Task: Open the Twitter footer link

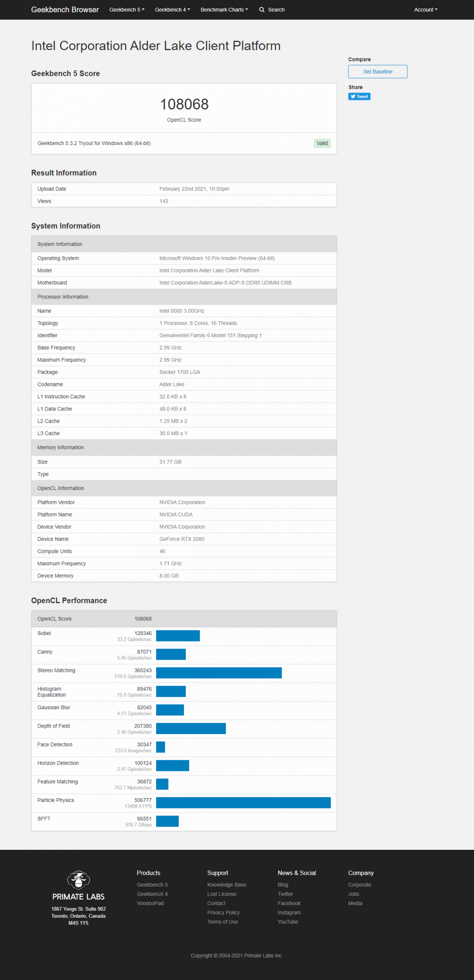Action: [285, 894]
